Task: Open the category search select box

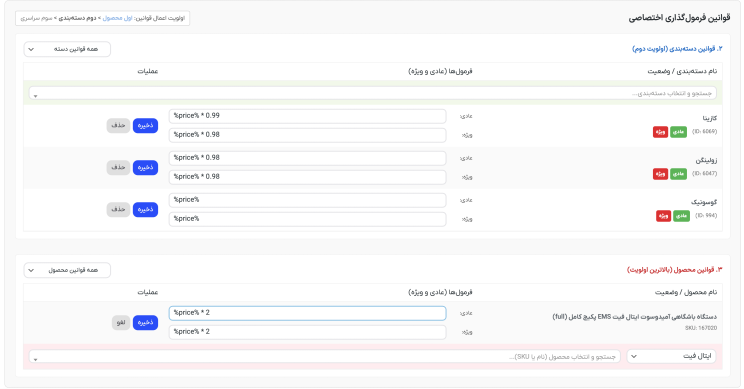Action: (x=372, y=93)
